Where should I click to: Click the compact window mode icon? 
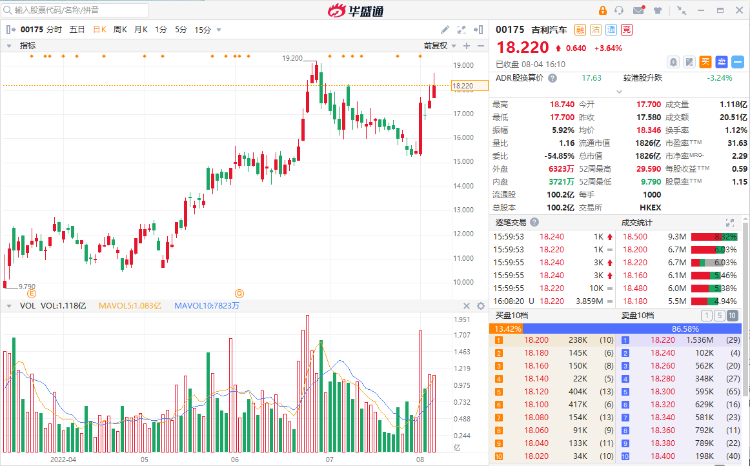pos(682,10)
